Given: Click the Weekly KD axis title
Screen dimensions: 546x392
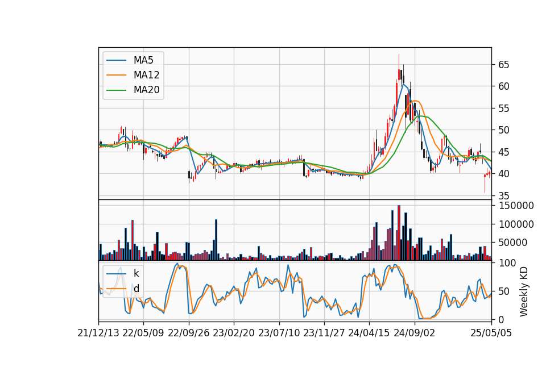Looking at the screenshot, I should (x=523, y=291).
